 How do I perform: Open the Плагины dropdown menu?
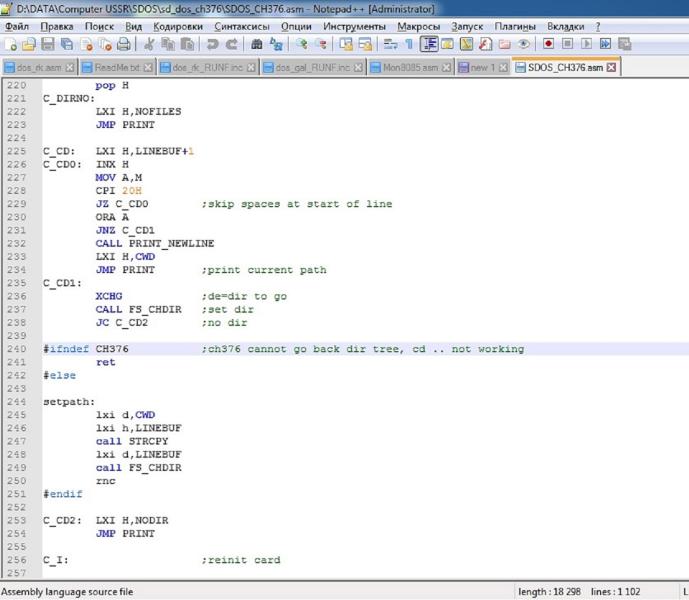pos(516,26)
